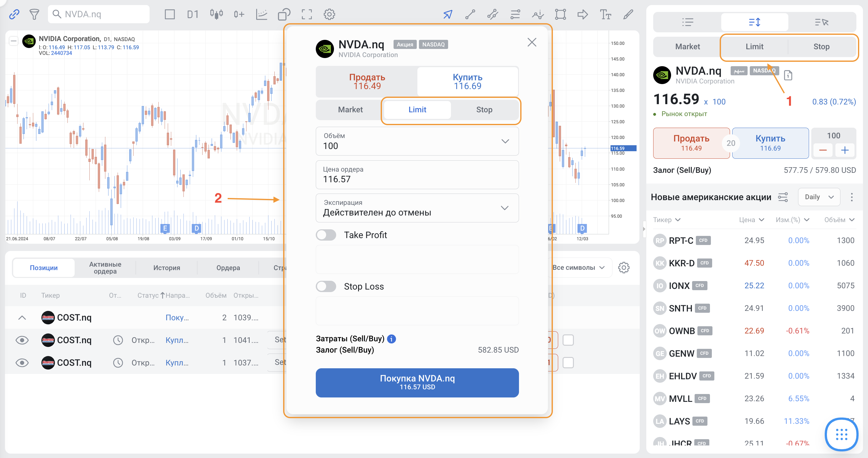Open the Daily period dropdown
Image resolution: width=868 pixels, height=458 pixels.
[x=819, y=197]
